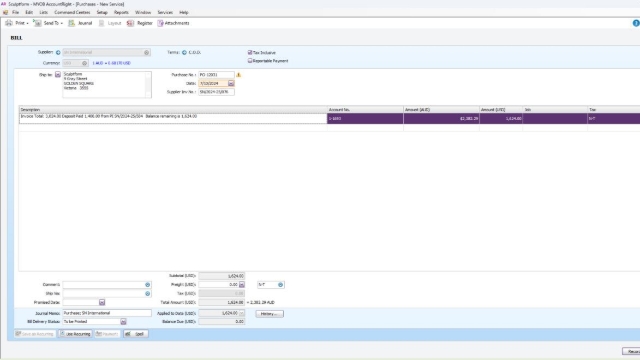
Task: Open the Send To toolbar option
Action: pos(48,23)
